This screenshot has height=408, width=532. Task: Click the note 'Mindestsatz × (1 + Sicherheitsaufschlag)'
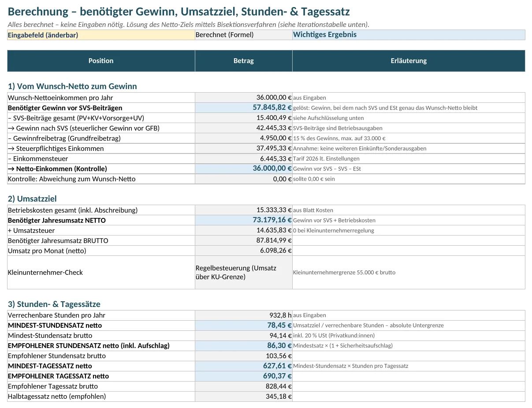343,345
